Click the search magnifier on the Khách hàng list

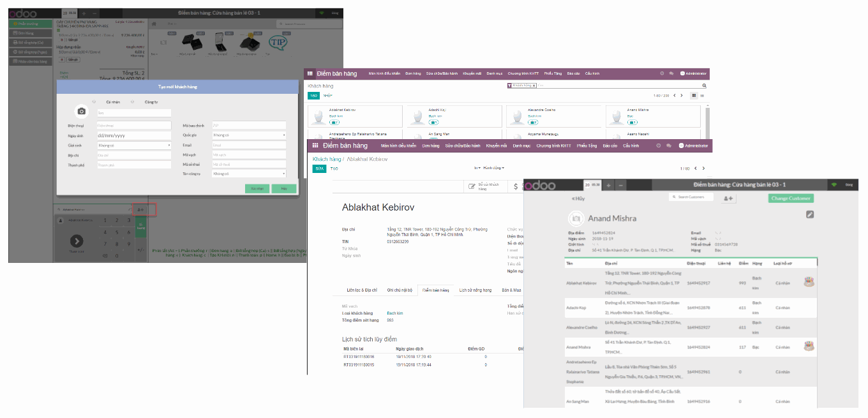tap(703, 84)
